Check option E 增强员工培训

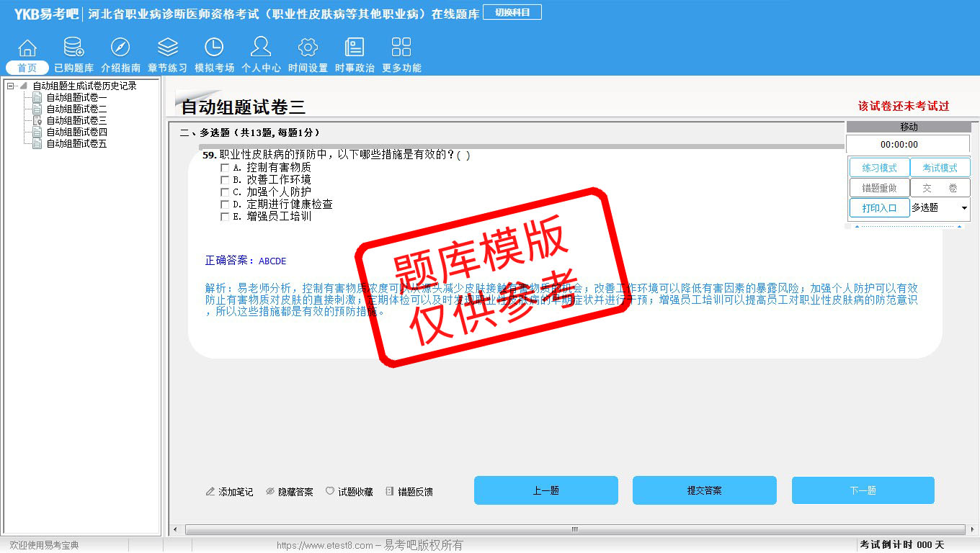point(225,217)
